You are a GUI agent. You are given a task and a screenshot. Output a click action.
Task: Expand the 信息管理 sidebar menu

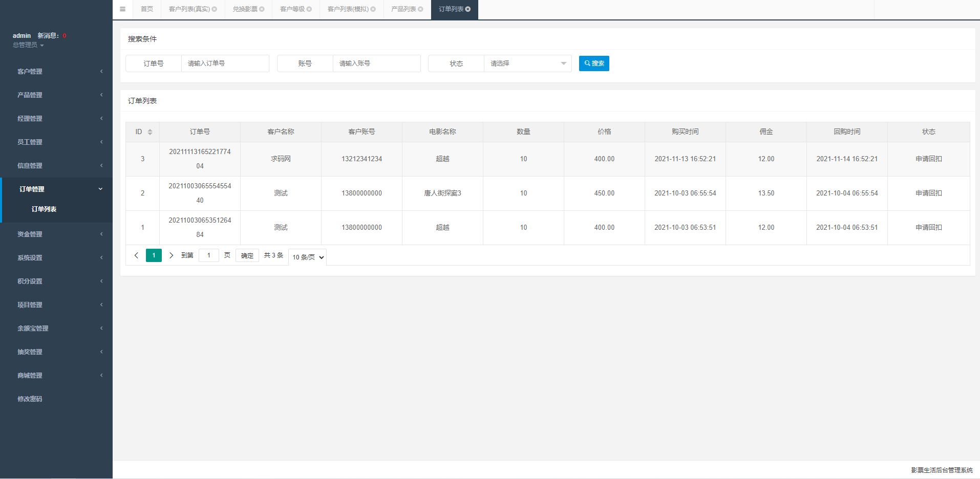(56, 166)
